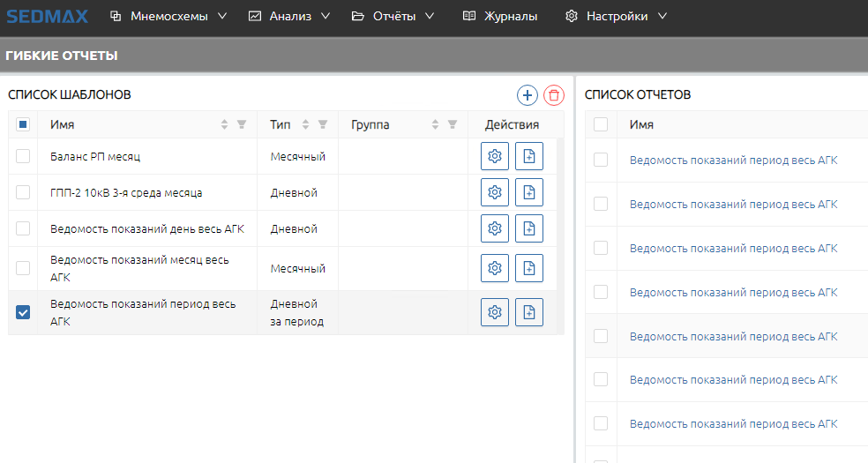Open the Отчёты menu
Viewport: 868px width, 463px height.
tap(393, 17)
